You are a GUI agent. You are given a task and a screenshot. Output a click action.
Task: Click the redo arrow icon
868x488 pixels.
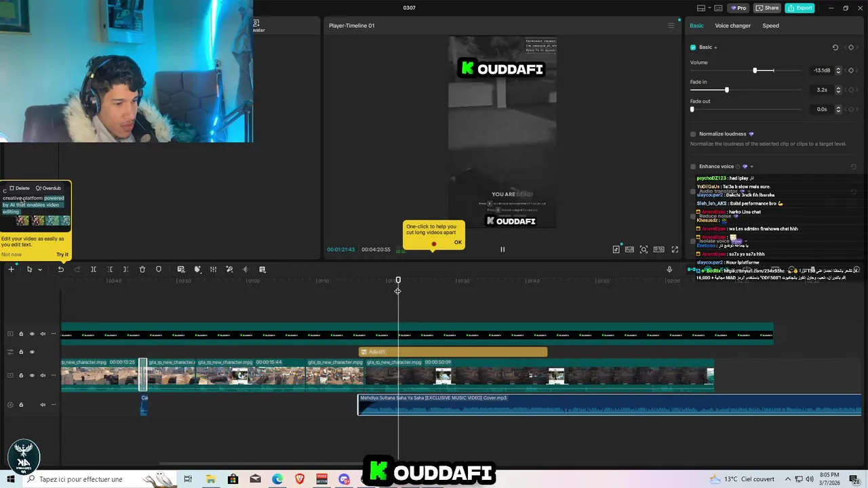77,269
